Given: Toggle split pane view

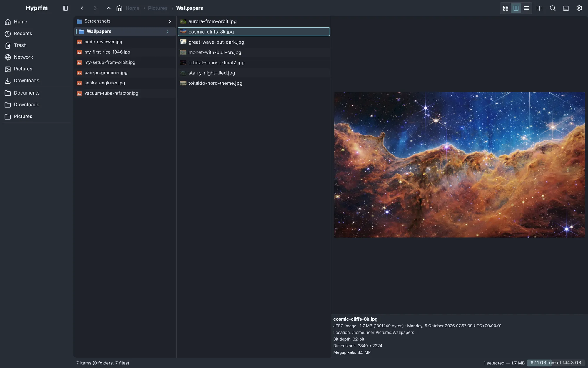Looking at the screenshot, I should click(539, 8).
